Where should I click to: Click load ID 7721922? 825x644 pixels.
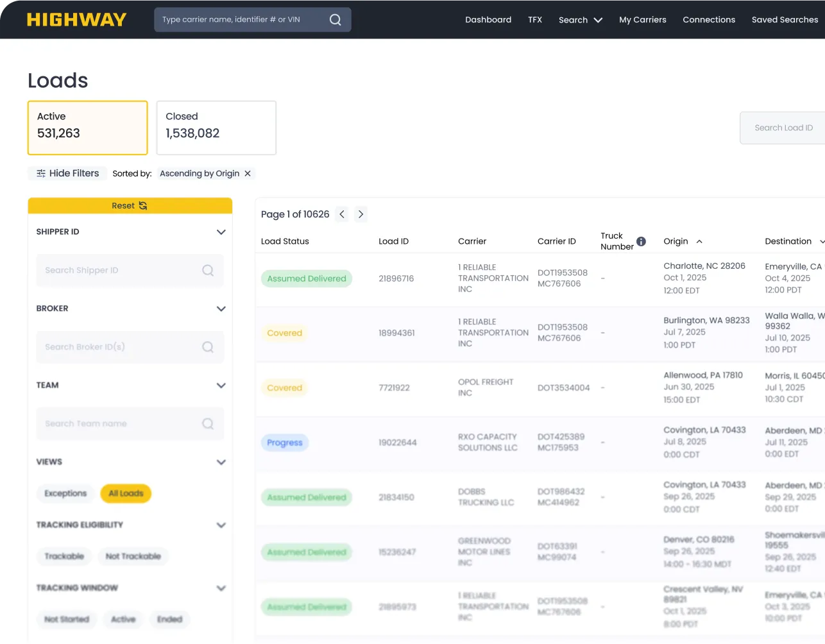(x=394, y=388)
